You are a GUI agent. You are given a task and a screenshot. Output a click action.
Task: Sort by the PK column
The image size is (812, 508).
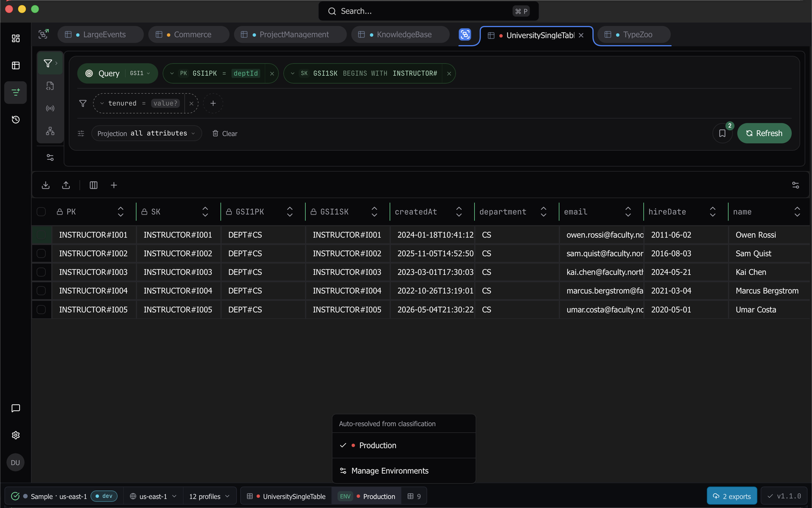(121, 212)
